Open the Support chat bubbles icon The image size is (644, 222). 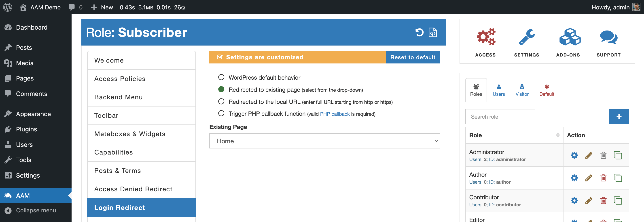(608, 37)
